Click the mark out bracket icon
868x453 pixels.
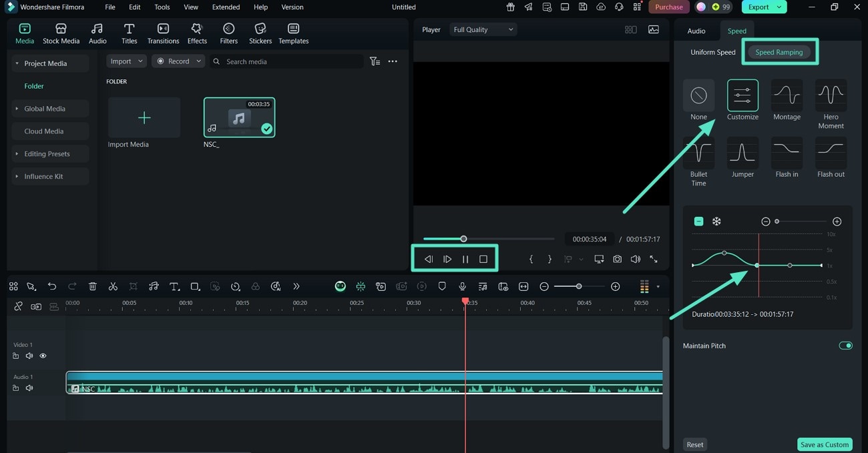pos(550,259)
